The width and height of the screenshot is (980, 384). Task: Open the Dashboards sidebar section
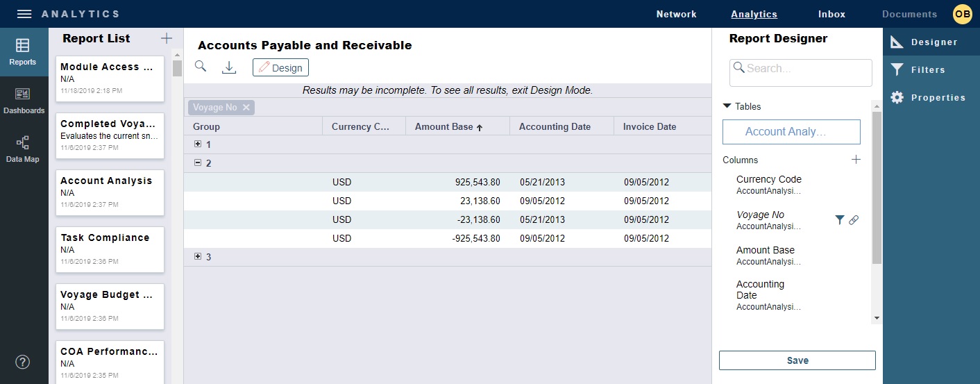pos(24,101)
